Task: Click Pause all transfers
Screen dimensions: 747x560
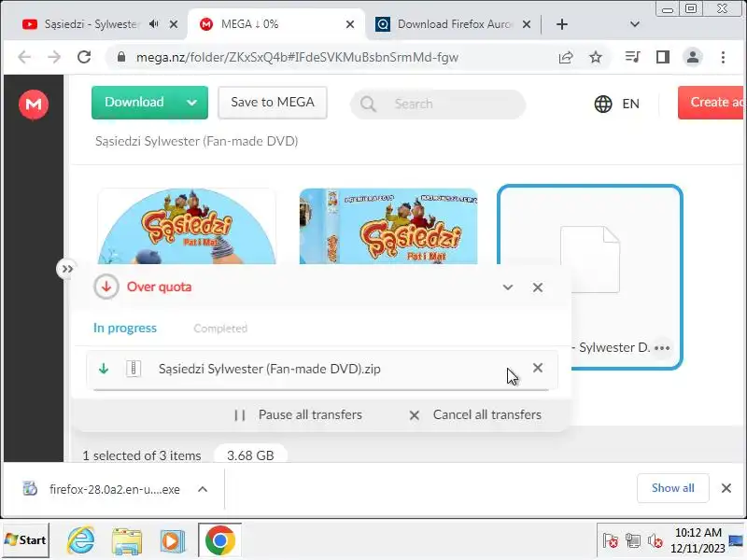Action: [x=299, y=414]
